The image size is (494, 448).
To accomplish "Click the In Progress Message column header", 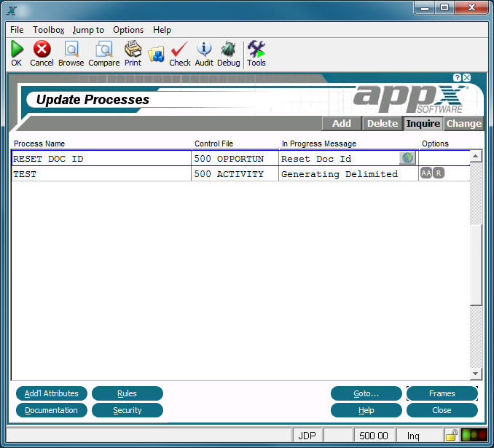I will [x=319, y=144].
